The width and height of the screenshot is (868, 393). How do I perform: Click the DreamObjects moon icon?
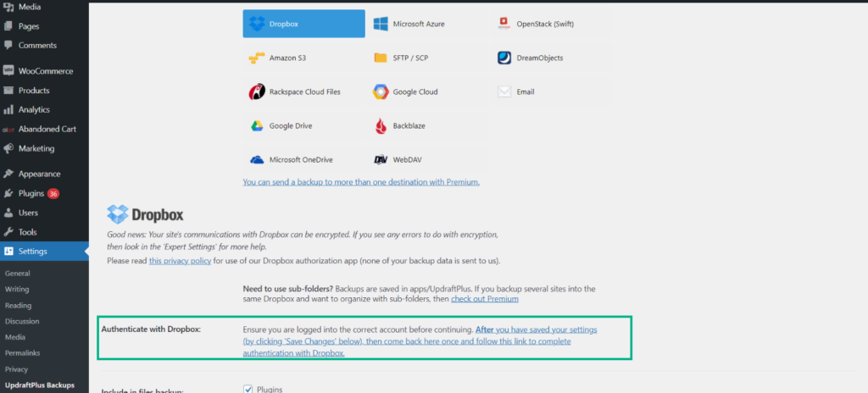tap(504, 58)
